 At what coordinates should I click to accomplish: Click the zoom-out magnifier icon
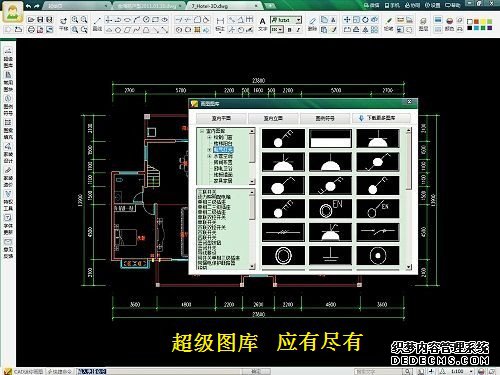[x=84, y=20]
